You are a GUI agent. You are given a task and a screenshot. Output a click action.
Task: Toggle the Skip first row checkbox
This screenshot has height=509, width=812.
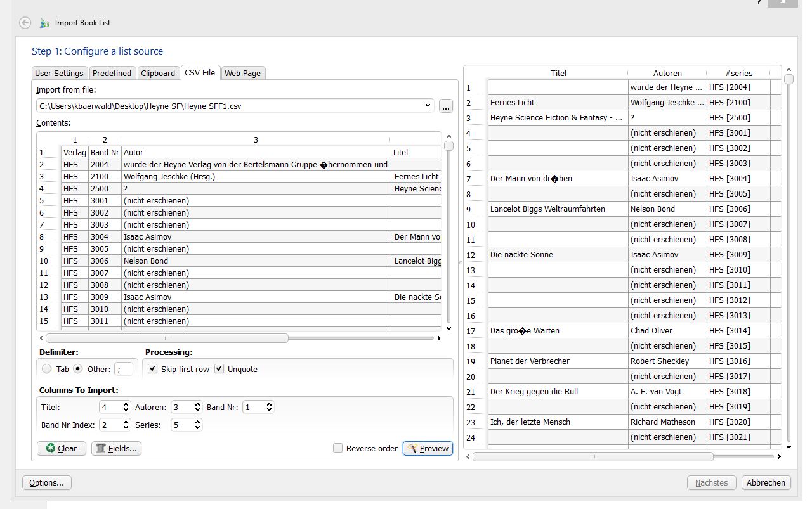152,369
